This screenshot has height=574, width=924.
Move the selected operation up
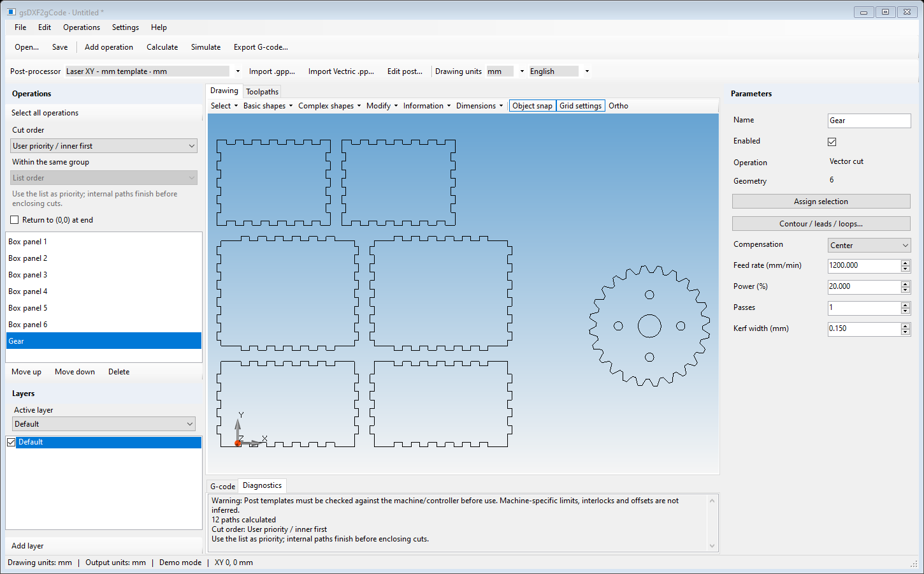[26, 372]
